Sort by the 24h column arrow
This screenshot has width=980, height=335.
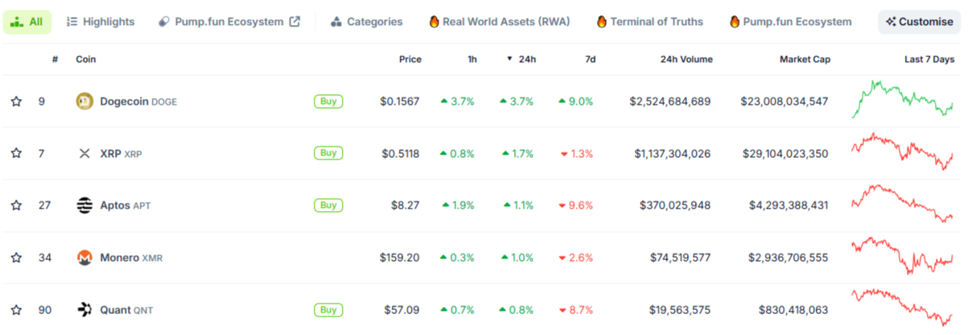[509, 60]
